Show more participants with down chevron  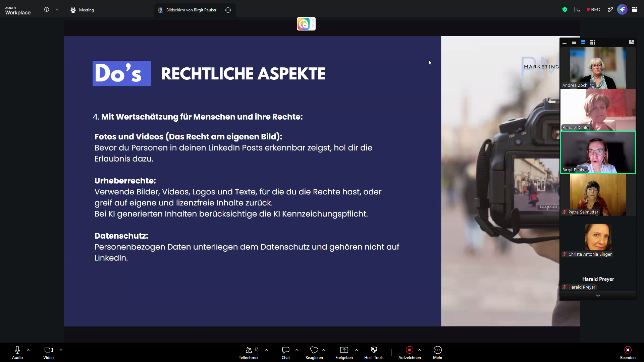598,296
